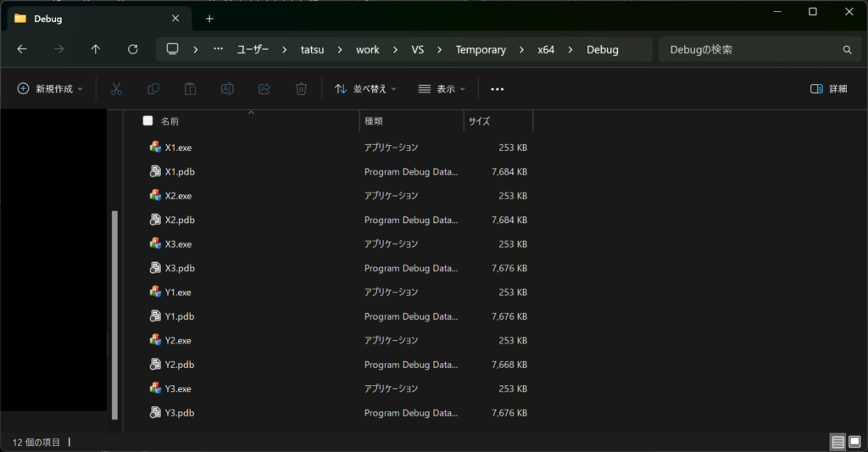Image resolution: width=868 pixels, height=452 pixels.
Task: Click the Delete trash can icon
Action: point(301,88)
